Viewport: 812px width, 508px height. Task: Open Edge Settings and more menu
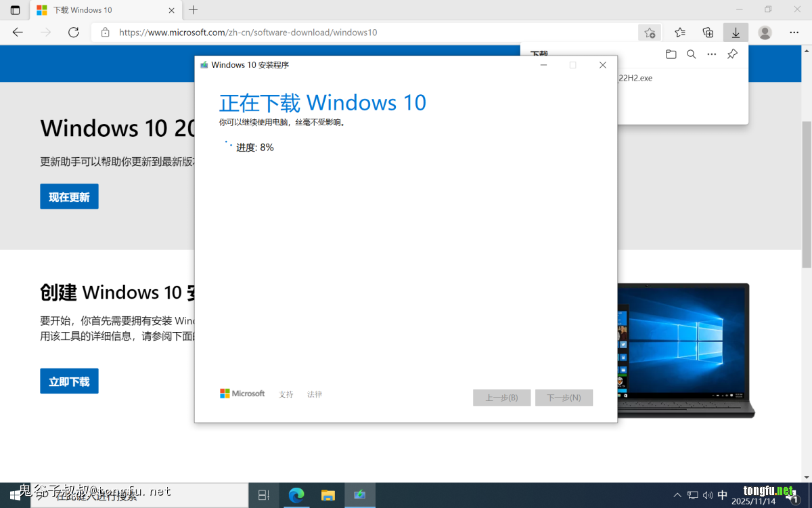coord(794,33)
